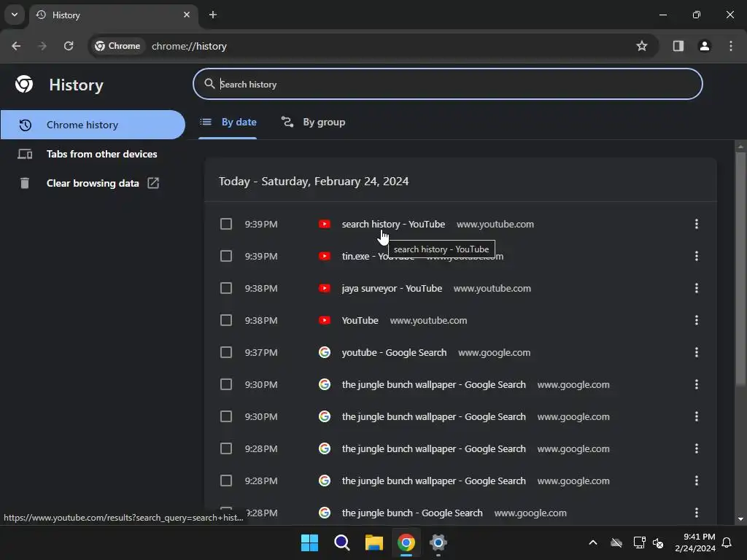Click the network status tray icon

pyautogui.click(x=639, y=542)
